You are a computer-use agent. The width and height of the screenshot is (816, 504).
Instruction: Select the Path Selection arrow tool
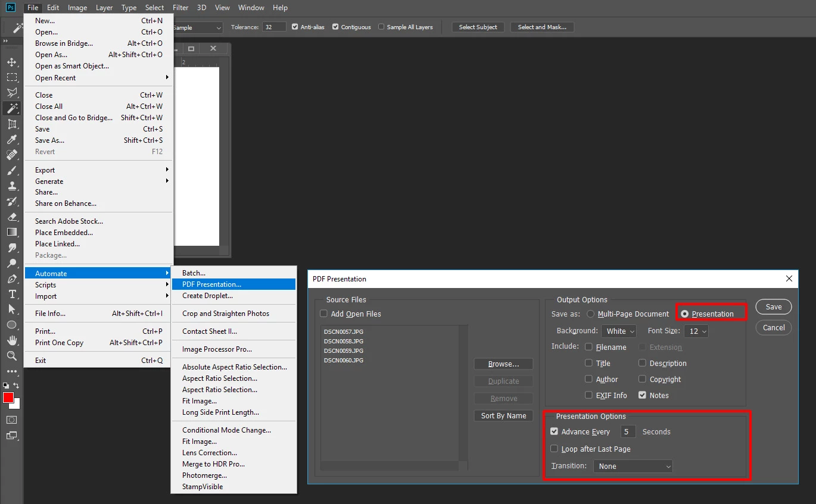pos(12,309)
